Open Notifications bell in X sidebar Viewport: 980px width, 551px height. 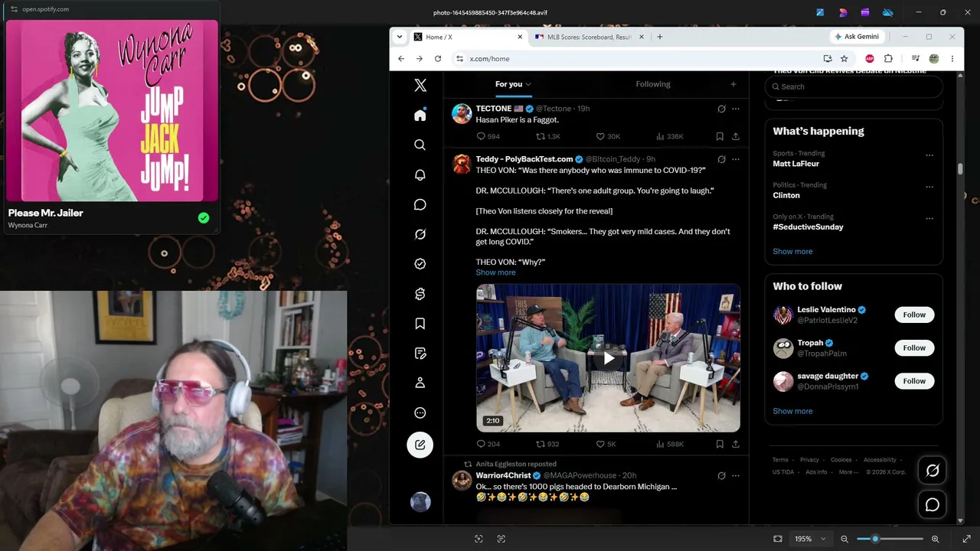420,174
